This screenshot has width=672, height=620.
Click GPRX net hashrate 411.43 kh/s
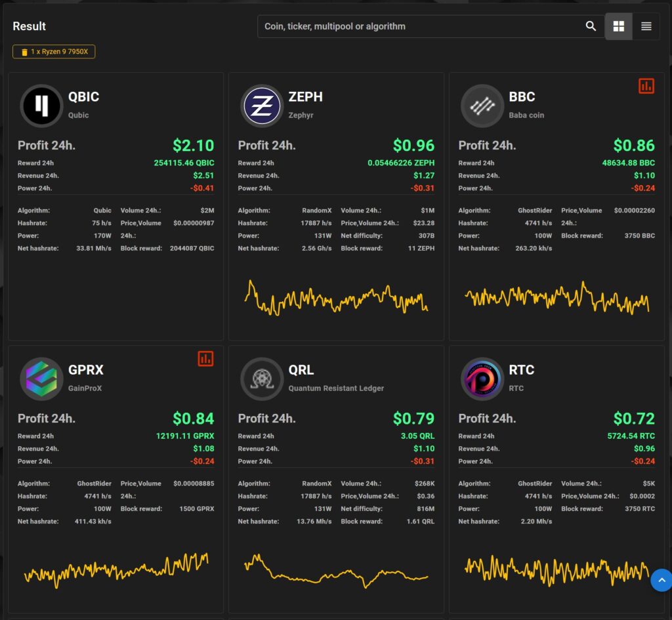(93, 522)
